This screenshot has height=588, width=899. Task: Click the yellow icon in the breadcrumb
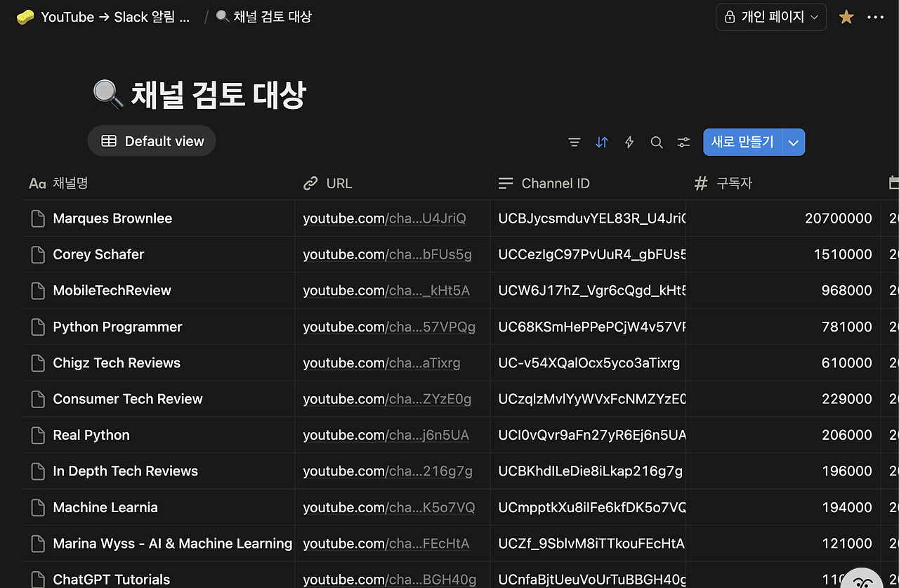click(x=25, y=17)
